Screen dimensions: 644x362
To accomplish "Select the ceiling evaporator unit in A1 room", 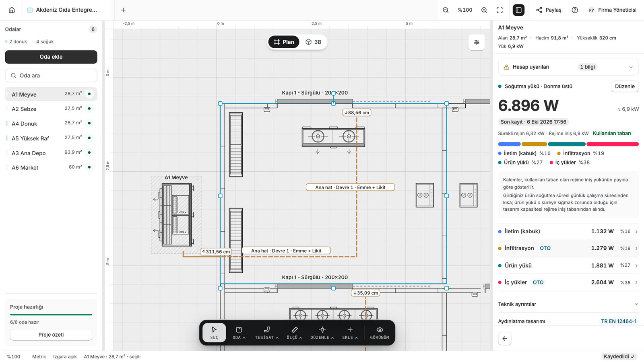I will pos(333,137).
